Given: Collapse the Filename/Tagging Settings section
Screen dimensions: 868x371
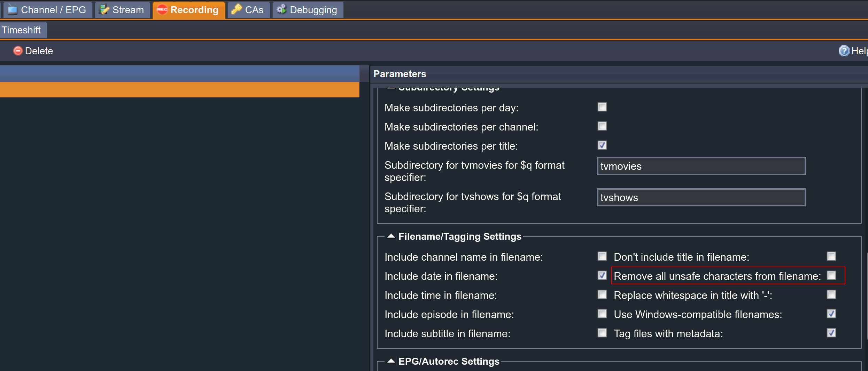Looking at the screenshot, I should click(391, 236).
